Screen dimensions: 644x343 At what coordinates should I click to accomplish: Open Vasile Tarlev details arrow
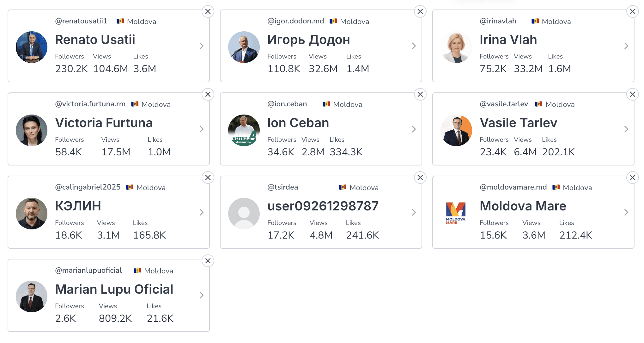point(626,129)
